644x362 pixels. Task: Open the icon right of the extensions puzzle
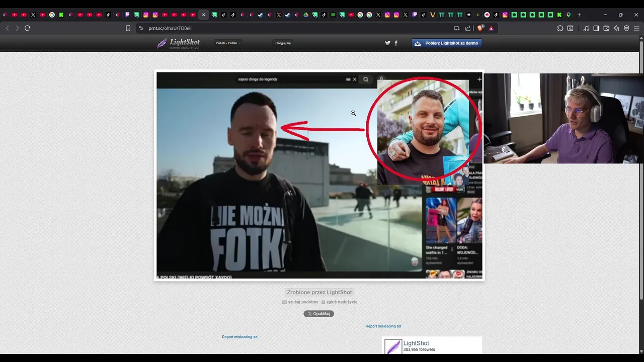(570, 28)
